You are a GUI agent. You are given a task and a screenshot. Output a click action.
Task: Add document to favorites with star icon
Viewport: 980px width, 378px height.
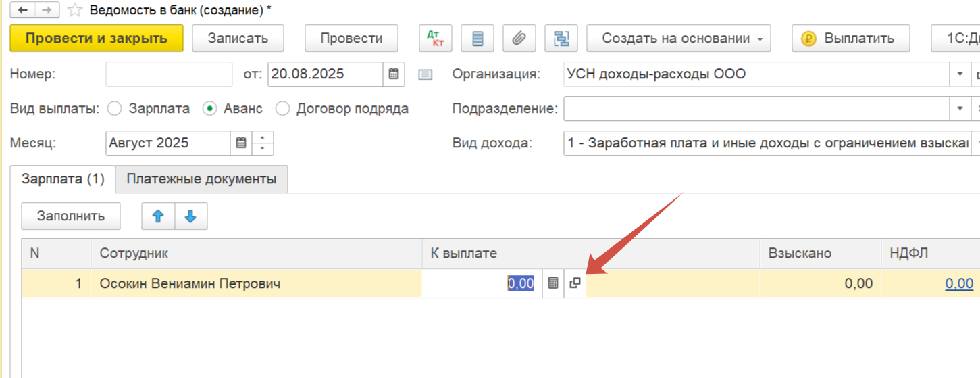click(76, 10)
